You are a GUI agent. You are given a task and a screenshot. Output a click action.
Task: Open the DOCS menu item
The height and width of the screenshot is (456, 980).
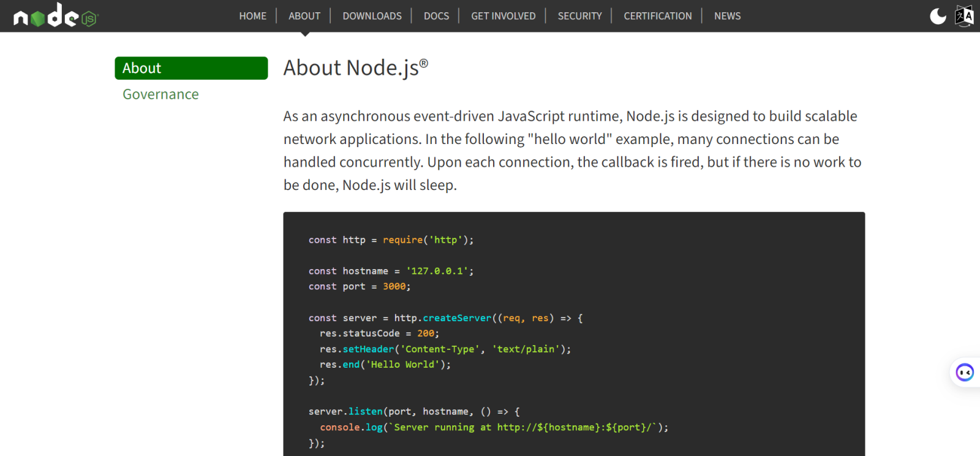436,16
